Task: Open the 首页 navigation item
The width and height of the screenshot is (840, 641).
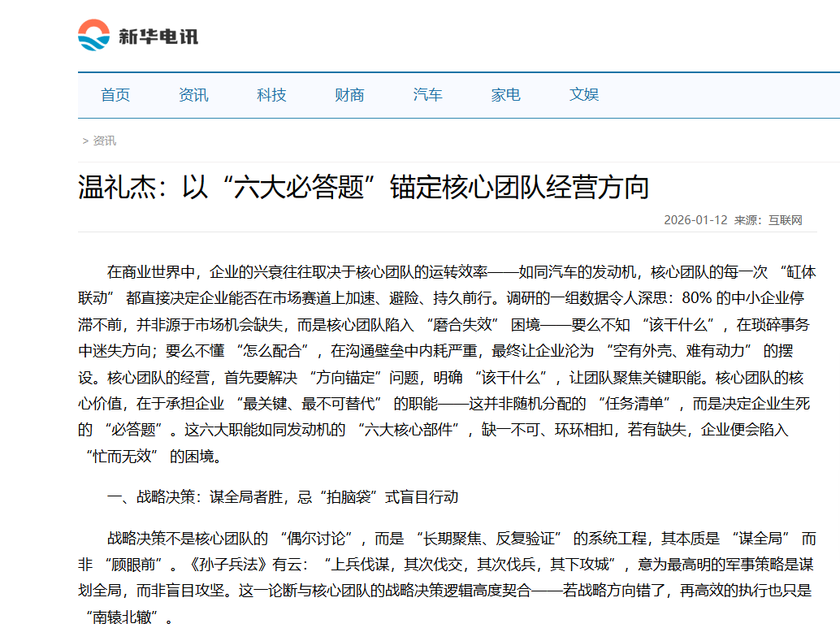Action: click(116, 95)
